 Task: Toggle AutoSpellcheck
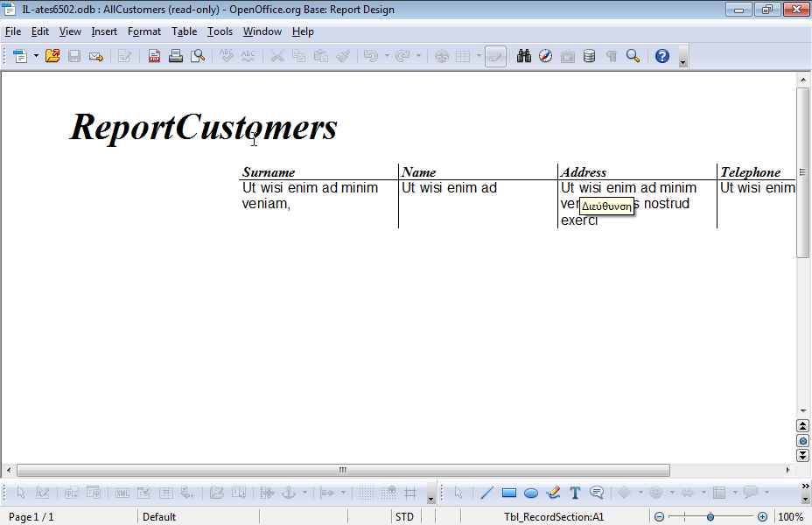point(248,56)
